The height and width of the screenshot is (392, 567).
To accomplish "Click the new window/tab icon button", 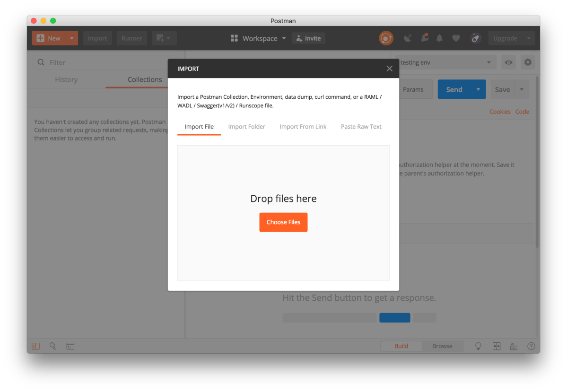I will click(164, 38).
